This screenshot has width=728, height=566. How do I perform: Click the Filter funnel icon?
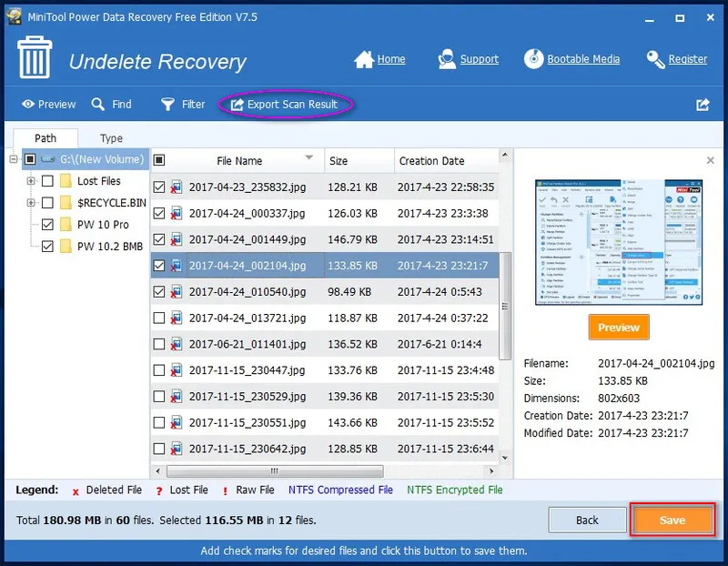[x=167, y=105]
